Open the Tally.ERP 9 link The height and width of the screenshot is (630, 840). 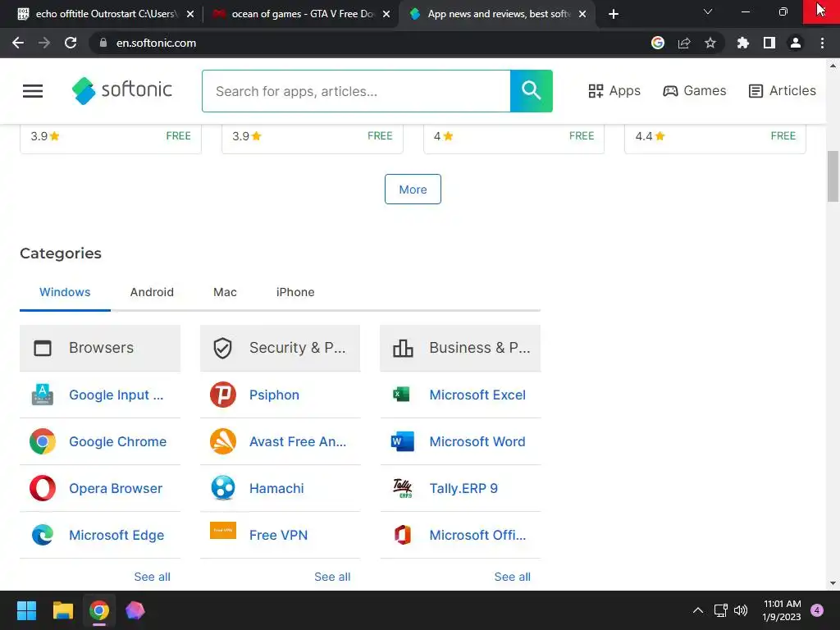point(463,488)
